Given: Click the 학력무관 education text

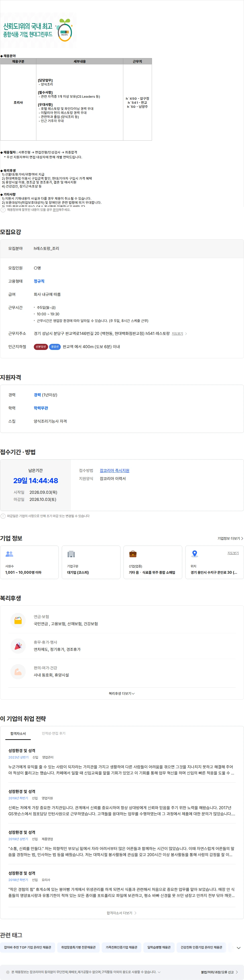Looking at the screenshot, I should tap(41, 408).
